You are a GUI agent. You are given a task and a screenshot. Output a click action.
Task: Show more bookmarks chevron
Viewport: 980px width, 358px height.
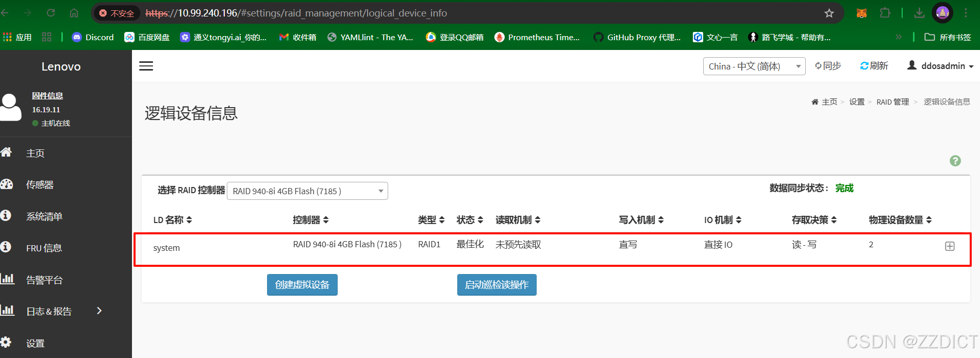899,37
